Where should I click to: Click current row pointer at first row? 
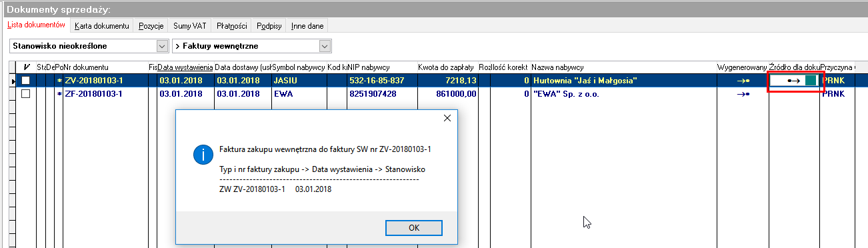coord(14,81)
